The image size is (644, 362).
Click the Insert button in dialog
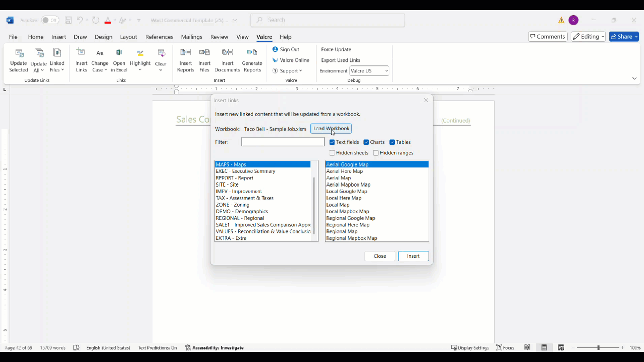[414, 256]
